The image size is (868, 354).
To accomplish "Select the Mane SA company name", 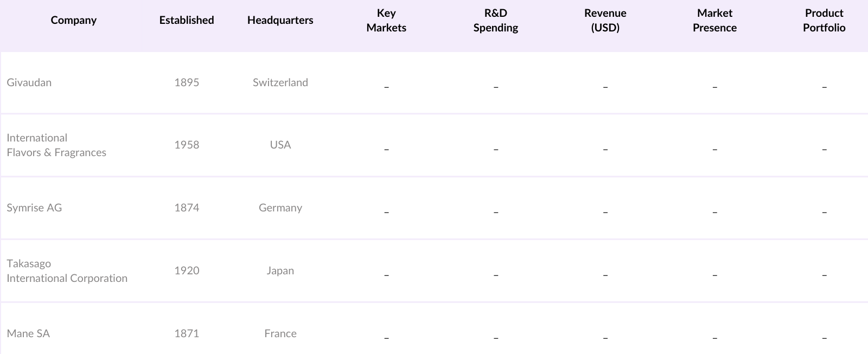I will pos(28,333).
